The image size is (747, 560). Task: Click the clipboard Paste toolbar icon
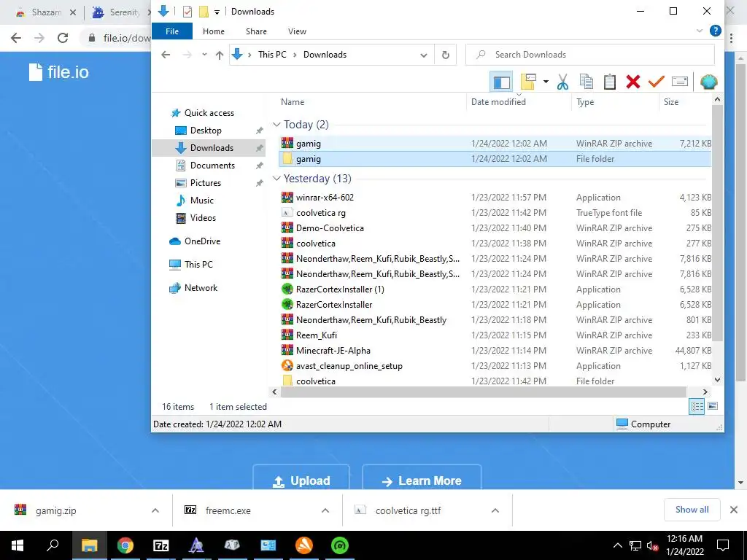pyautogui.click(x=609, y=82)
